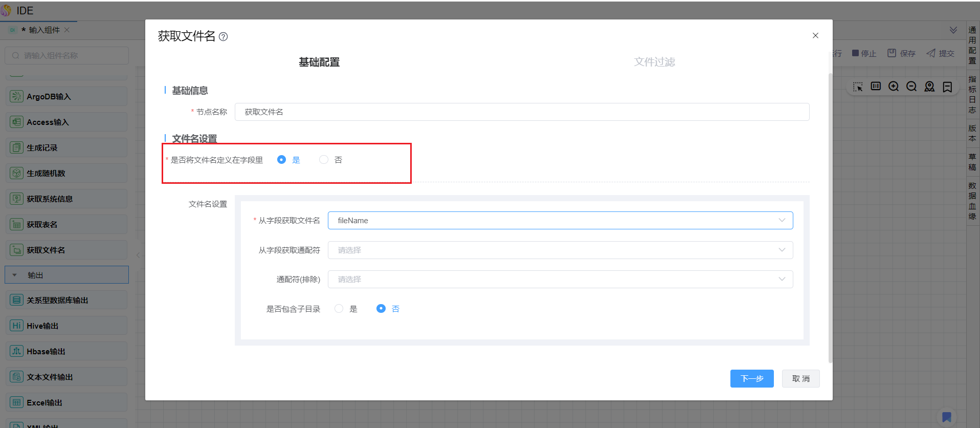Open the 从字段获取通配符 dropdown
This screenshot has width=980, height=428.
pyautogui.click(x=560, y=250)
